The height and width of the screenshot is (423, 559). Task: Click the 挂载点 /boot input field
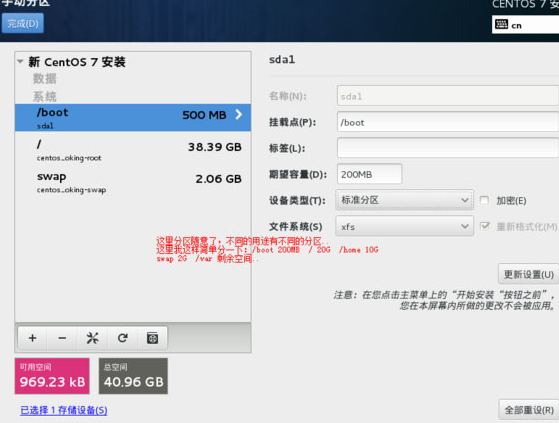(448, 122)
